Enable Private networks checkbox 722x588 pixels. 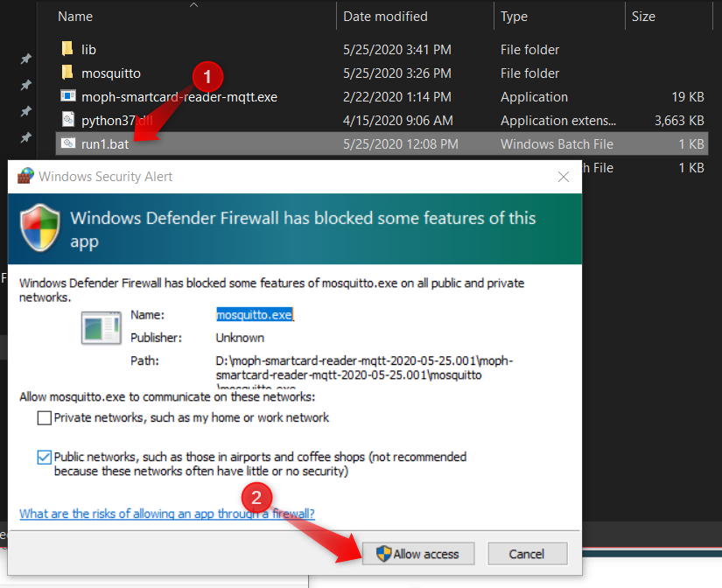click(45, 418)
